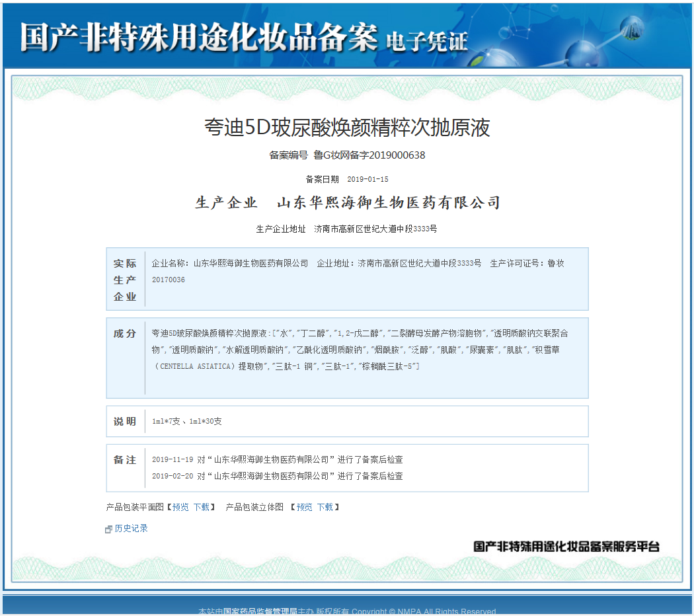Open the 历史记录 link
The width and height of the screenshot is (694, 616).
coord(131,529)
